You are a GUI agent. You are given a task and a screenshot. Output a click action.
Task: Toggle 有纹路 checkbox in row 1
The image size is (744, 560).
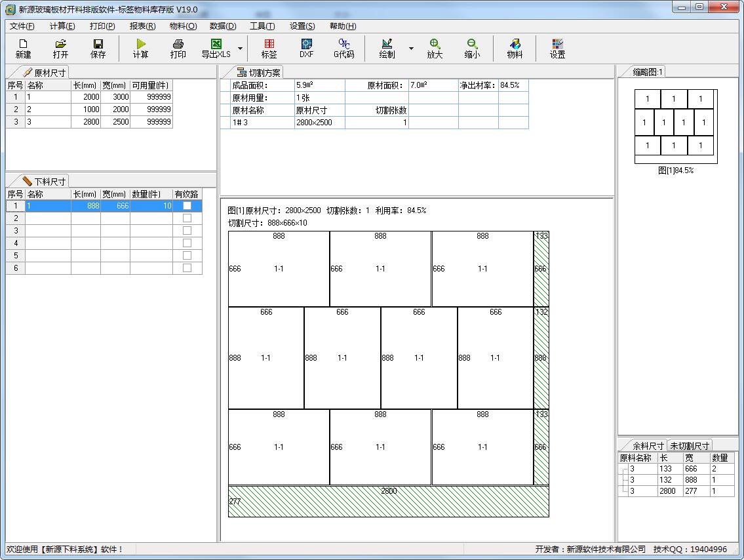[x=187, y=206]
